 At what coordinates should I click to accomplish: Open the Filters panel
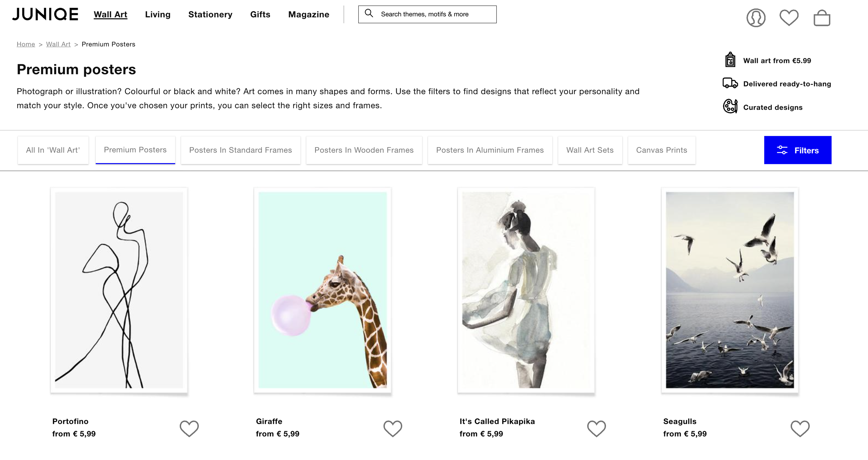click(797, 150)
